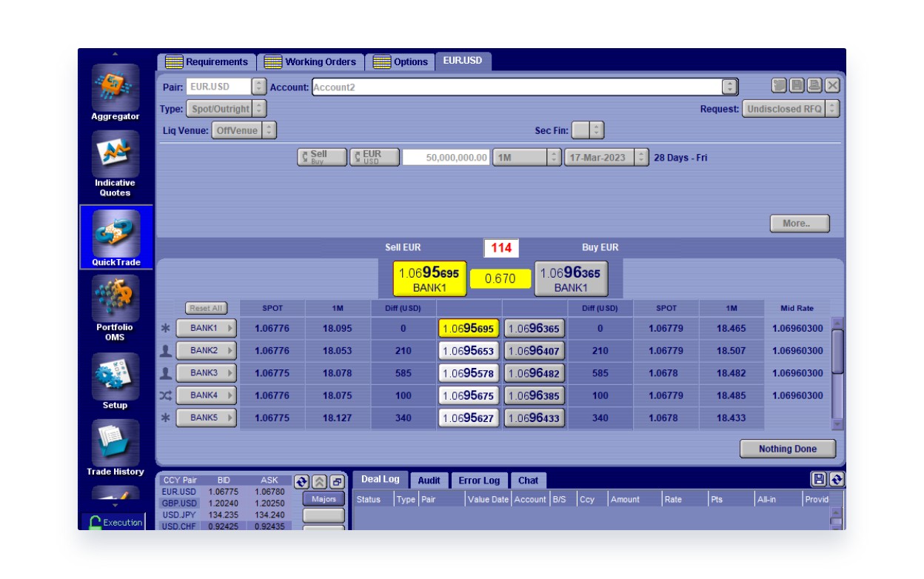This screenshot has width=924, height=579.
Task: Pop out the CCY Pair rates window
Action: pos(337,481)
